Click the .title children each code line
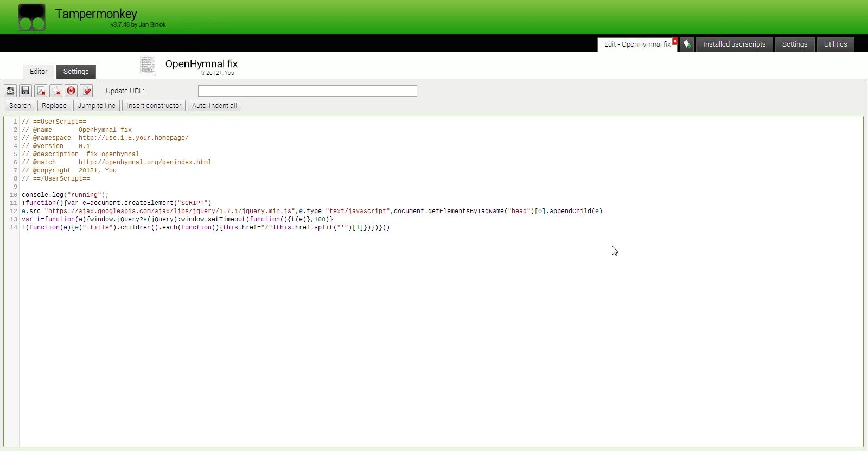 click(x=206, y=227)
